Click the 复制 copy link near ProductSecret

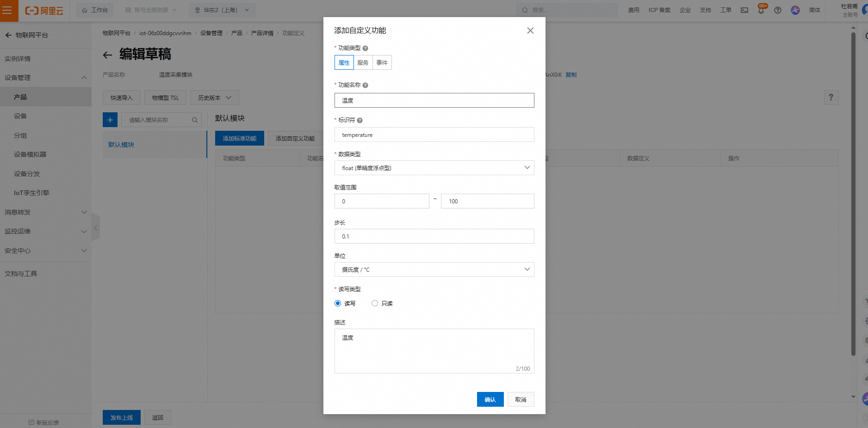pyautogui.click(x=570, y=74)
